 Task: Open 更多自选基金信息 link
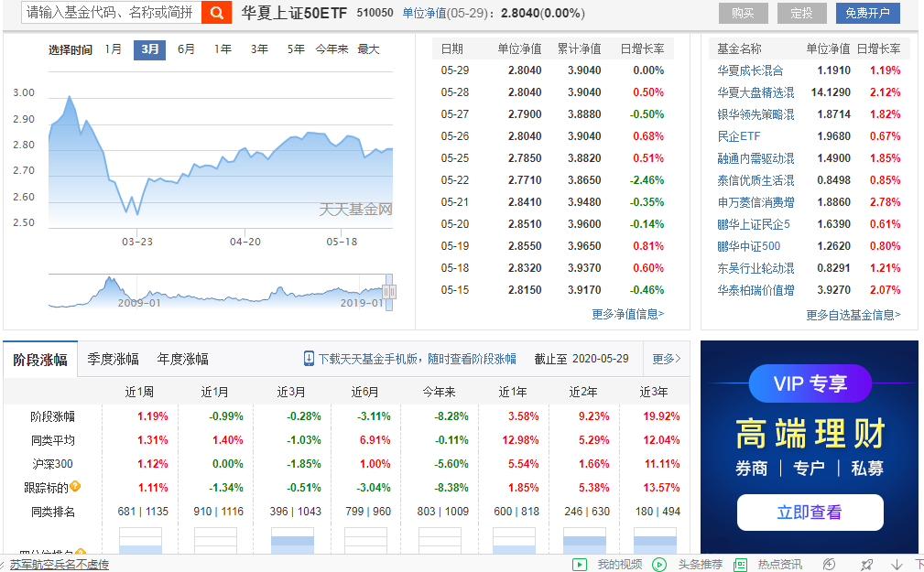(x=853, y=315)
